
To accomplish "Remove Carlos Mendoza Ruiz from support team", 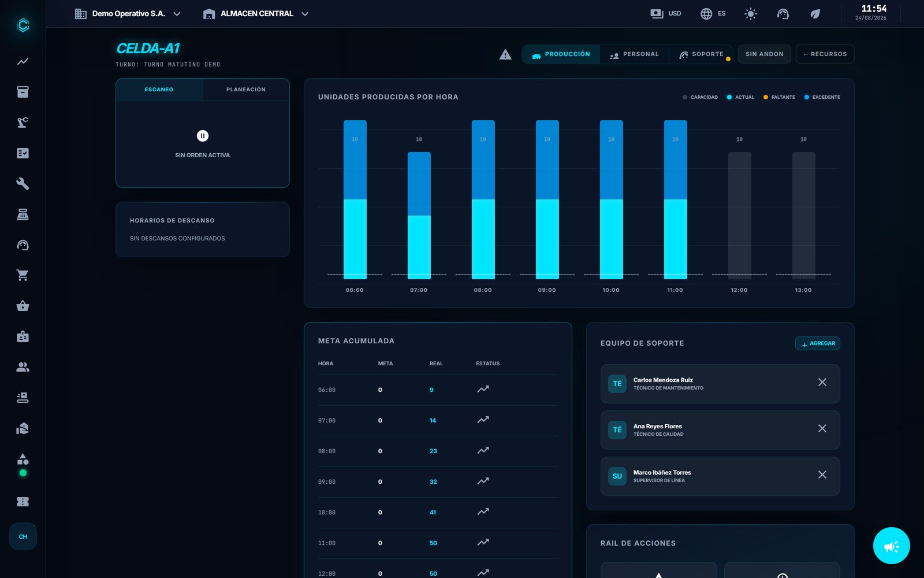I will click(x=822, y=382).
